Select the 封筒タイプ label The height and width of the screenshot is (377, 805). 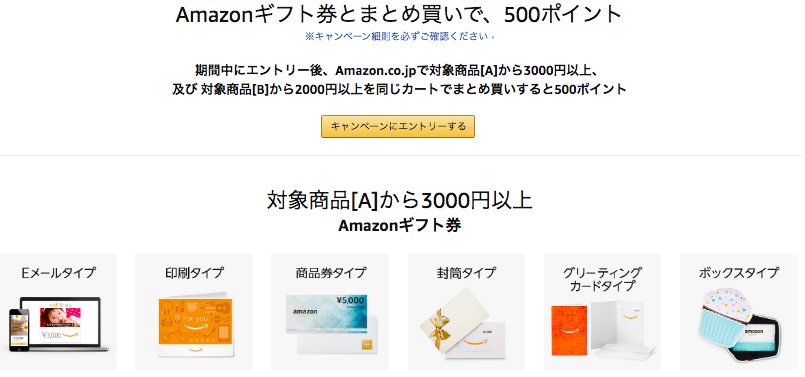click(x=466, y=273)
